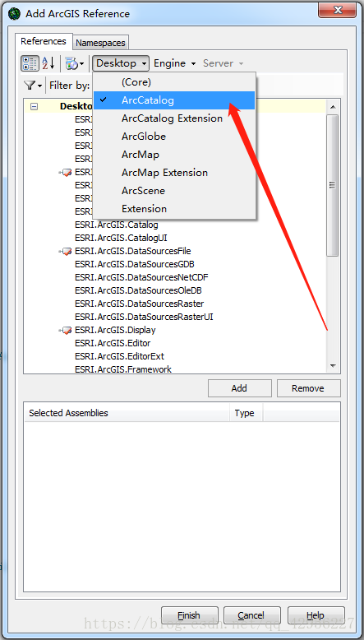Image resolution: width=364 pixels, height=640 pixels.
Task: Select ESRI.ArcGIS.Editor assembly
Action: tap(113, 343)
